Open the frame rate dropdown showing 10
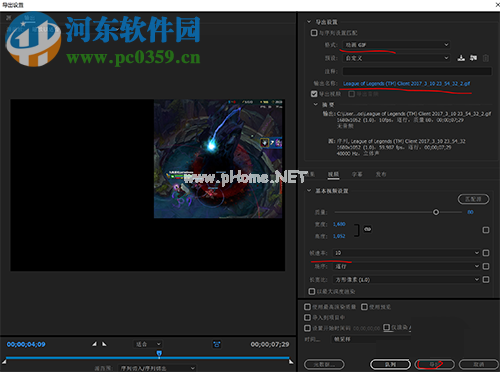Image resolution: width=500 pixels, height=372 pixels. (407, 253)
